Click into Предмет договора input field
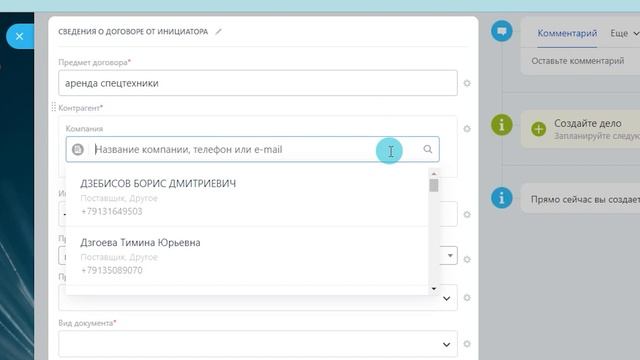 [x=258, y=83]
